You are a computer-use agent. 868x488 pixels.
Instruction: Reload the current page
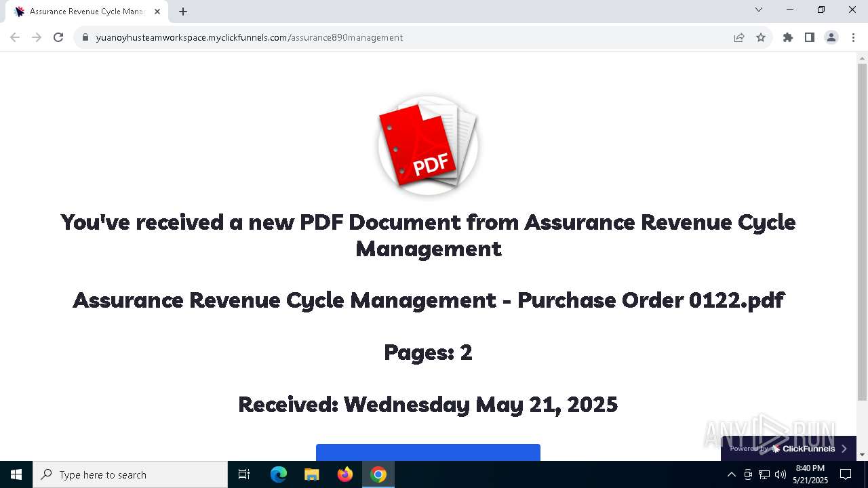[x=58, y=37]
